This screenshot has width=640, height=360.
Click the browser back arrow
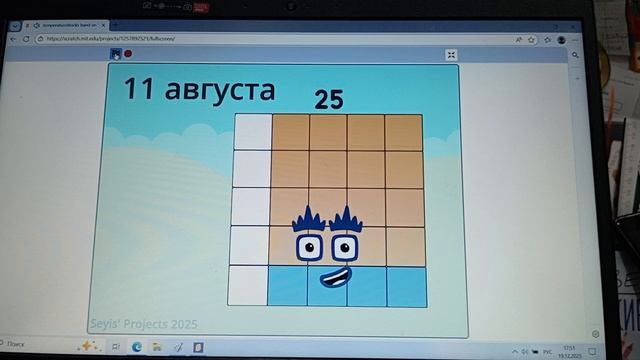click(x=13, y=39)
